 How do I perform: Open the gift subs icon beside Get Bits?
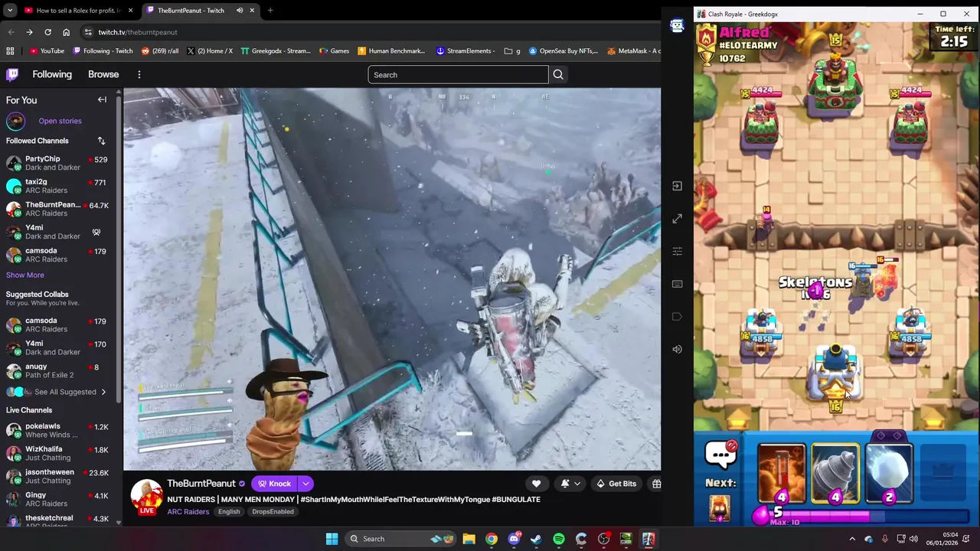(x=656, y=484)
